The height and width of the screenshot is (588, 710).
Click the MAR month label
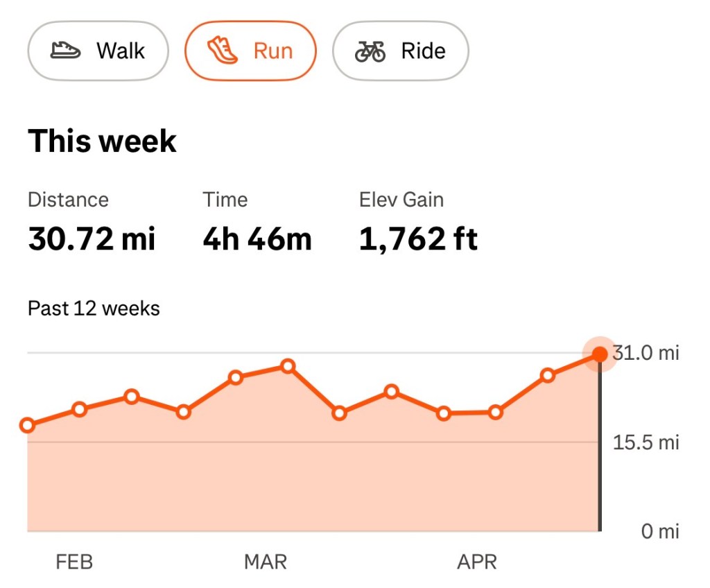point(265,562)
